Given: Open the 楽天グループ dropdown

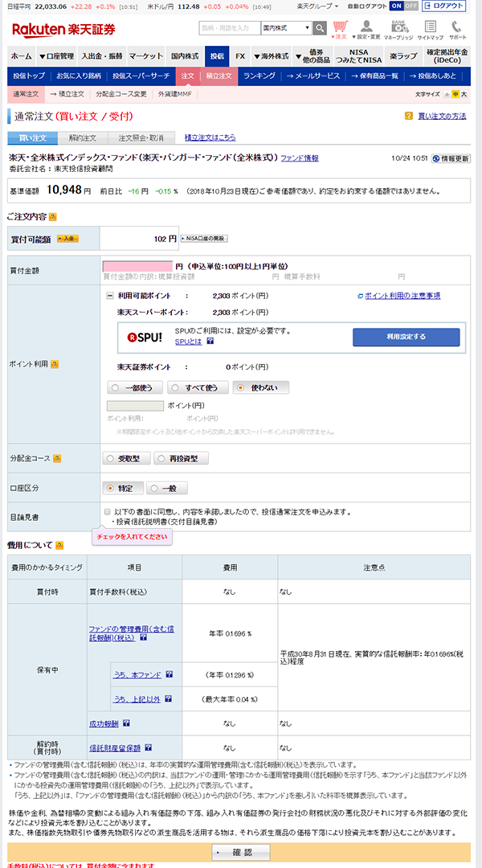Looking at the screenshot, I should click(317, 6).
